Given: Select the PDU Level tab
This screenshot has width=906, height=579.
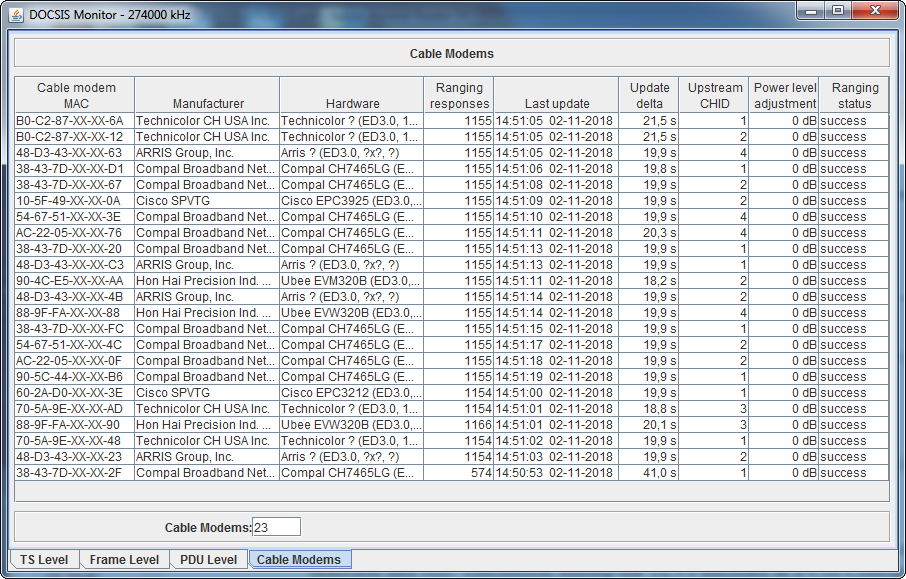Looking at the screenshot, I should point(209,559).
